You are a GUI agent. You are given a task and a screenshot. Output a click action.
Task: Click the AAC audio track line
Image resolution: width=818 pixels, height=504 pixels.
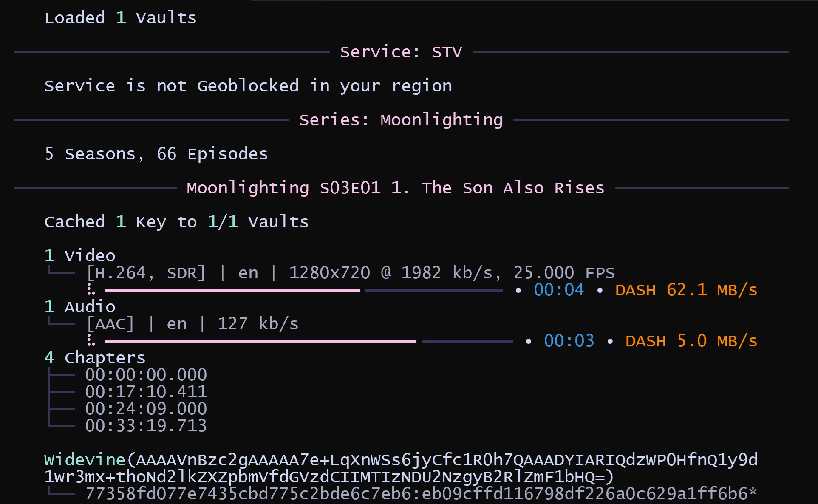192,324
